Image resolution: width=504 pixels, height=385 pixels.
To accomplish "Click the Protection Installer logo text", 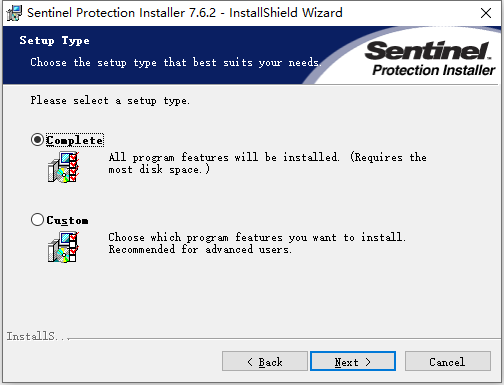I will [434, 70].
